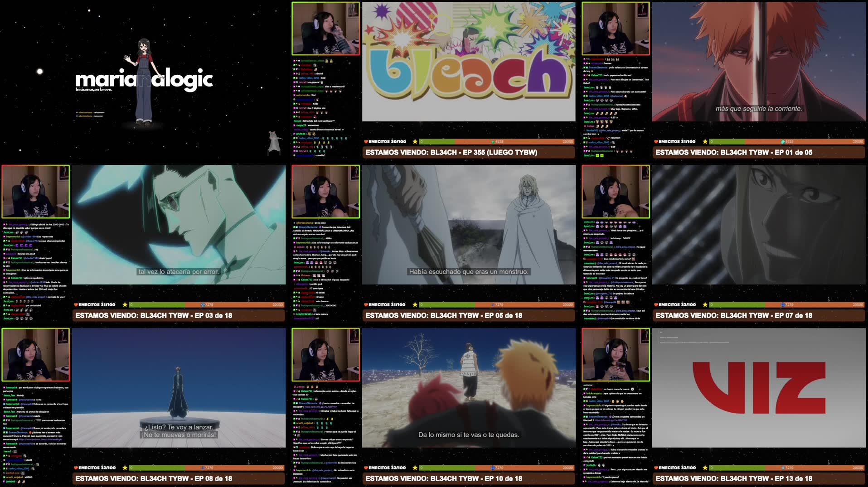Open the video frame of the figure standing on a platform

(x=179, y=388)
